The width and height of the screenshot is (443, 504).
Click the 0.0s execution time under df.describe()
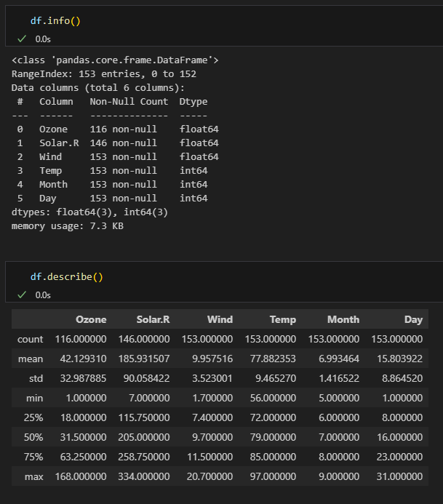[43, 295]
